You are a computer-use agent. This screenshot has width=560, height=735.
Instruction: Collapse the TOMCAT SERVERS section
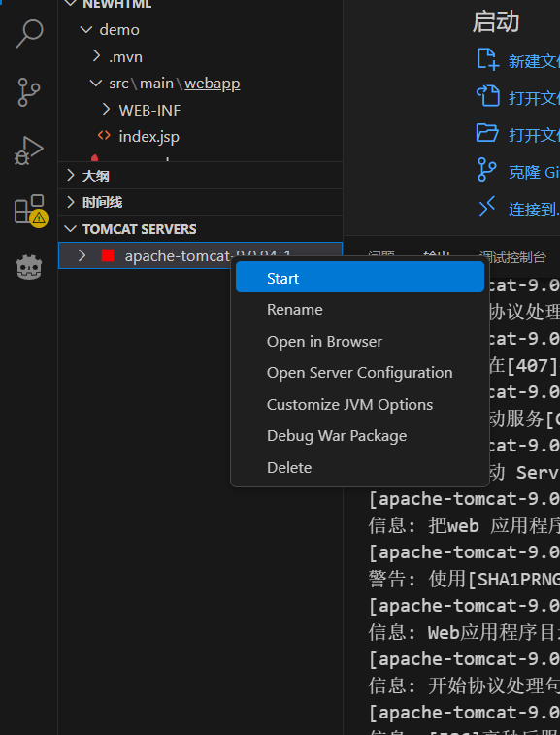pyautogui.click(x=70, y=229)
